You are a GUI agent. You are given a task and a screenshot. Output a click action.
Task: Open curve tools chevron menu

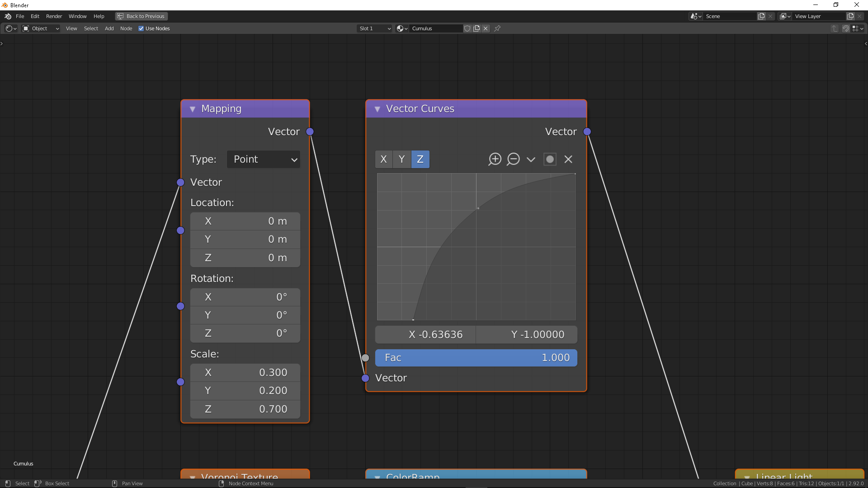pos(531,159)
